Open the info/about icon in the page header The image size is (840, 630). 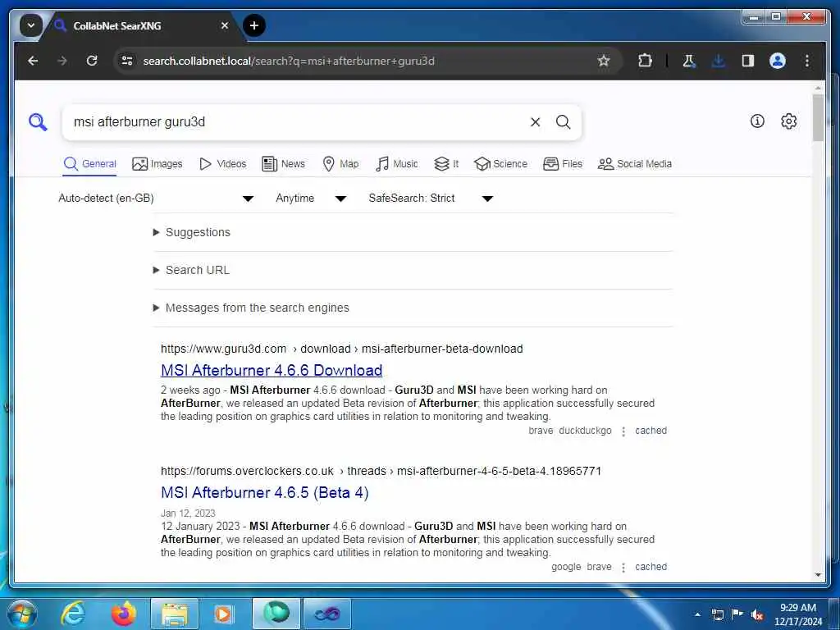tap(757, 121)
